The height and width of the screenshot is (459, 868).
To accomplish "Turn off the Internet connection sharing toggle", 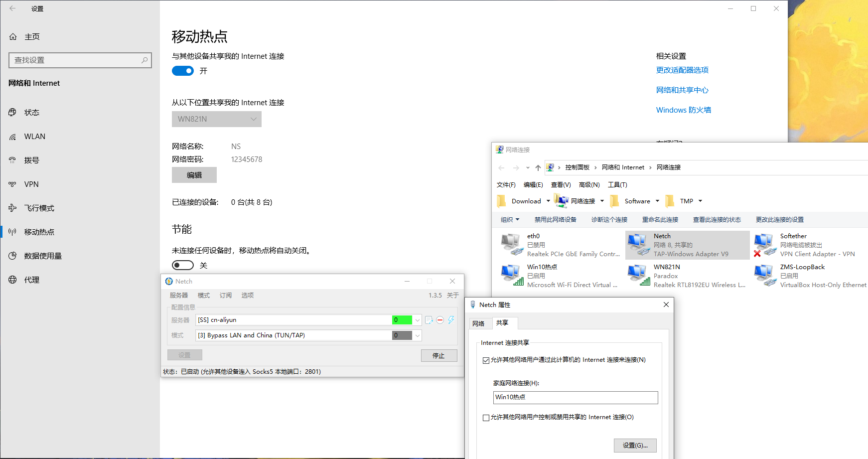I will coord(182,71).
